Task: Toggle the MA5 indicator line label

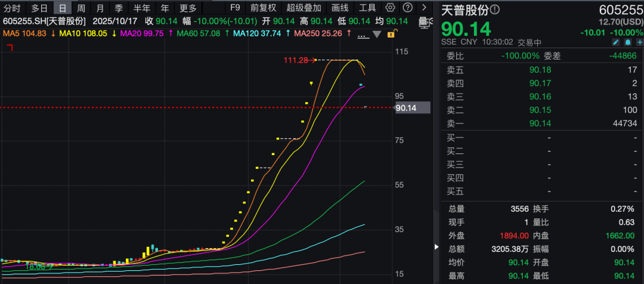Action: 26,33
